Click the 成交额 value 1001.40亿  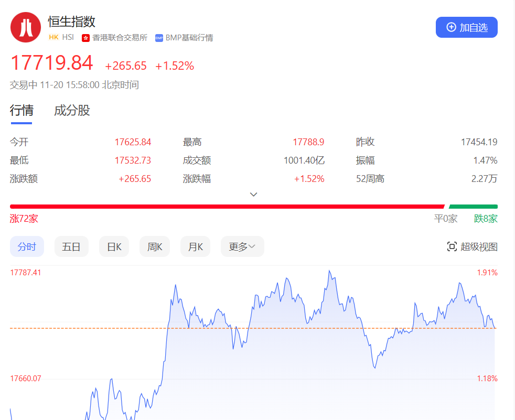tap(304, 160)
